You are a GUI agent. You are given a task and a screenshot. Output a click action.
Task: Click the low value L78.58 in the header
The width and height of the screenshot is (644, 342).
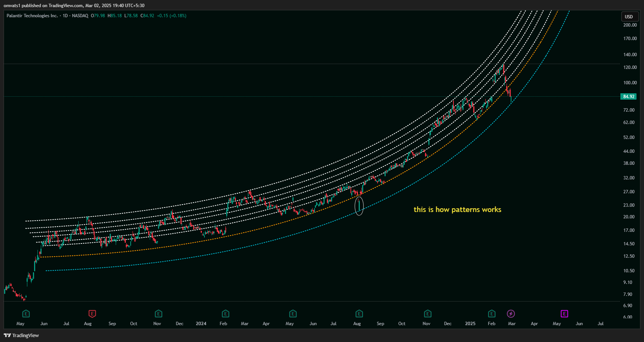[131, 16]
